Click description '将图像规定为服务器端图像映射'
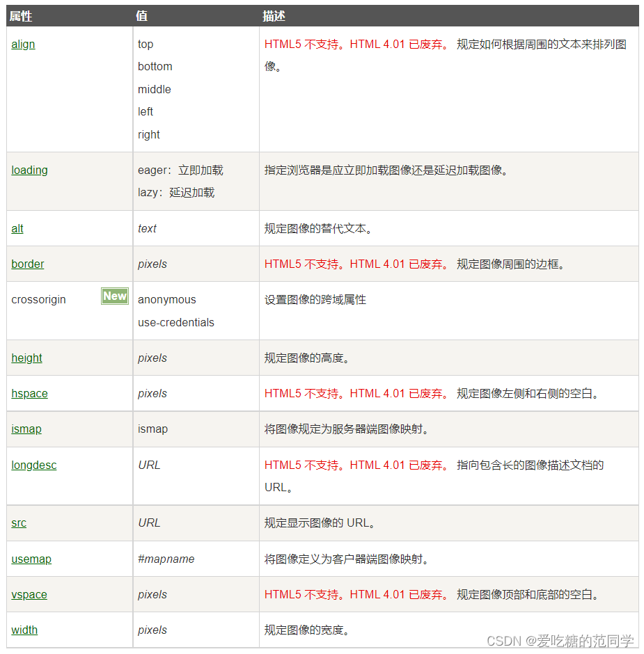644x654 pixels. (x=345, y=429)
